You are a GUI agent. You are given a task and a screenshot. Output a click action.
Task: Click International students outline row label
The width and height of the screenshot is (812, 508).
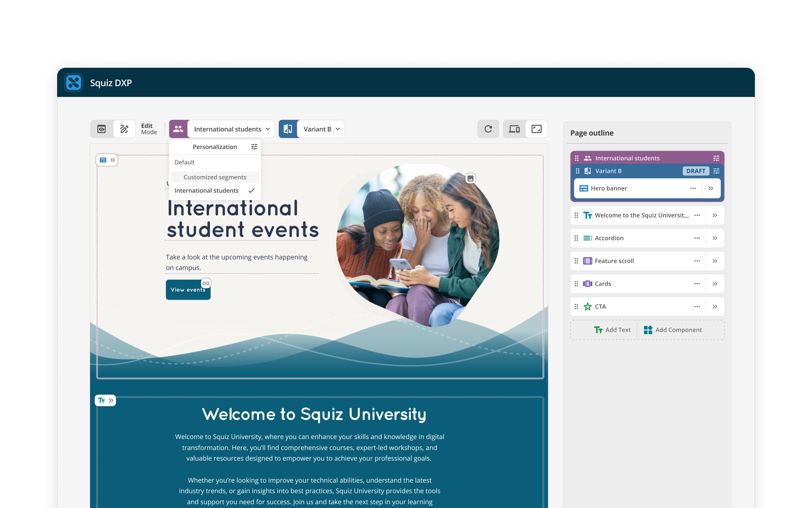[628, 158]
